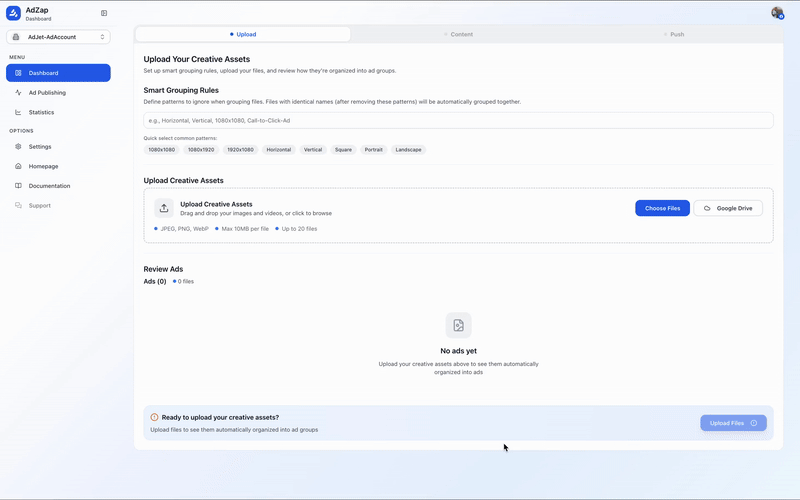This screenshot has height=500, width=800.
Task: Click the Homepage house icon
Action: 18,166
